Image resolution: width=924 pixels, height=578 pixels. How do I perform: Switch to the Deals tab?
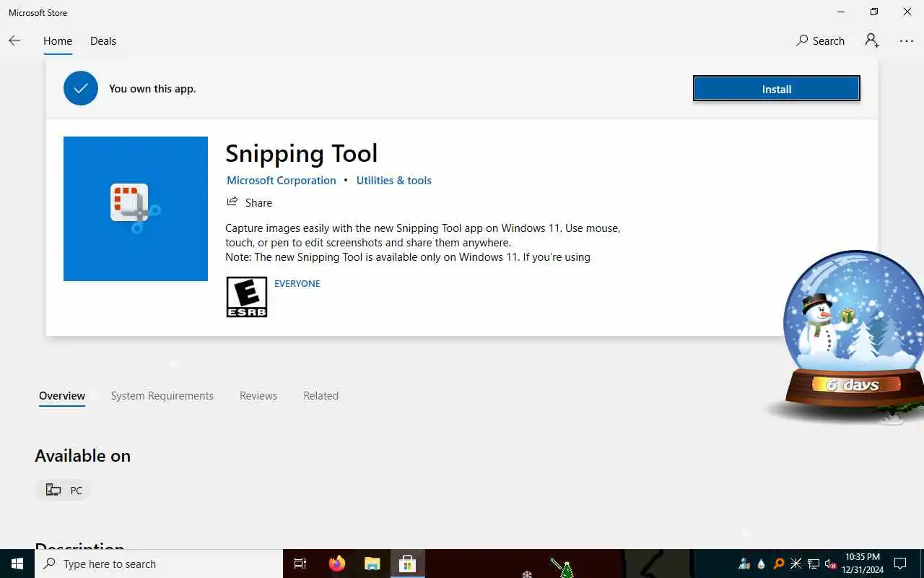point(103,41)
